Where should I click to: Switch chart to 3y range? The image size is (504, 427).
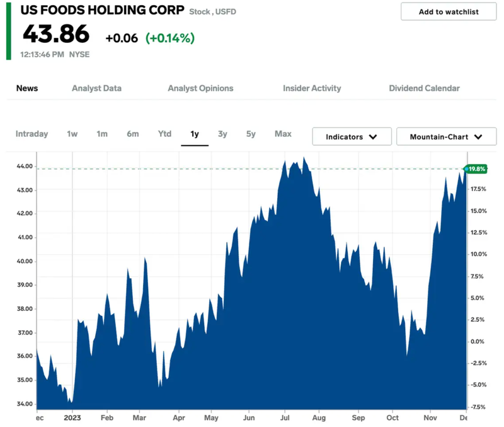click(x=222, y=134)
